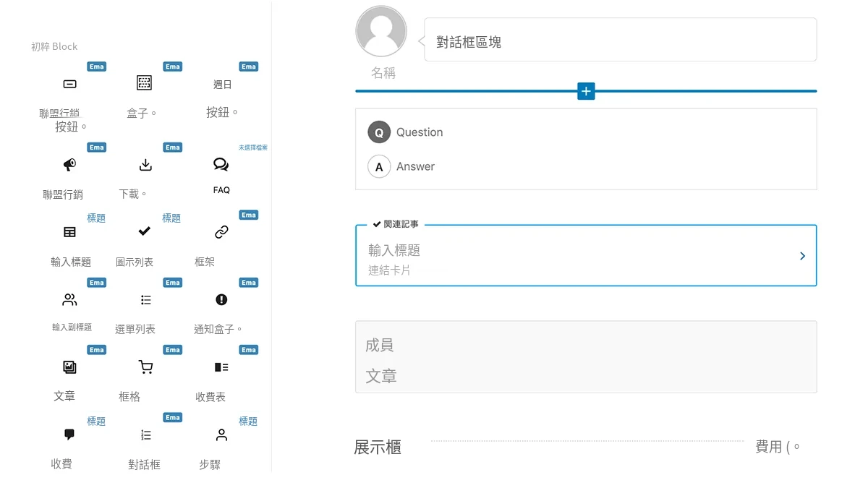The image size is (868, 488).
Task: Select the image gallery icon above 文章
Action: tap(69, 367)
